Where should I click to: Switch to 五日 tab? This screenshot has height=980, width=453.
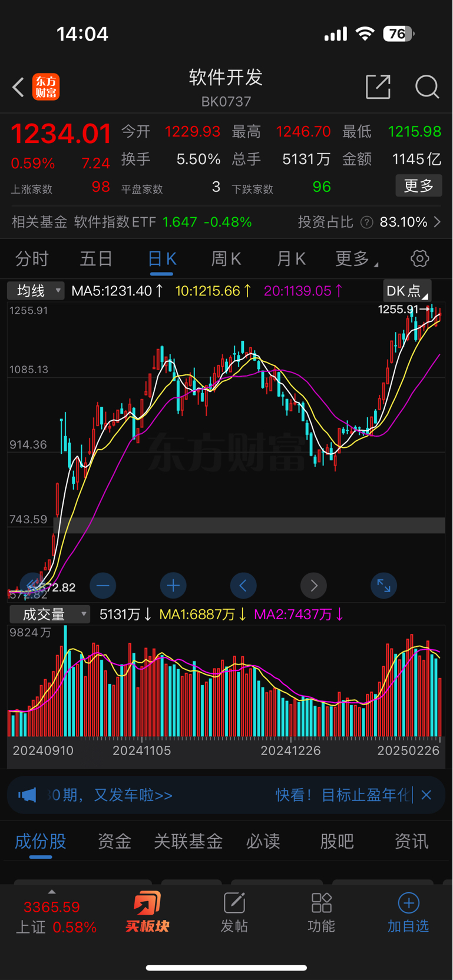(x=96, y=258)
